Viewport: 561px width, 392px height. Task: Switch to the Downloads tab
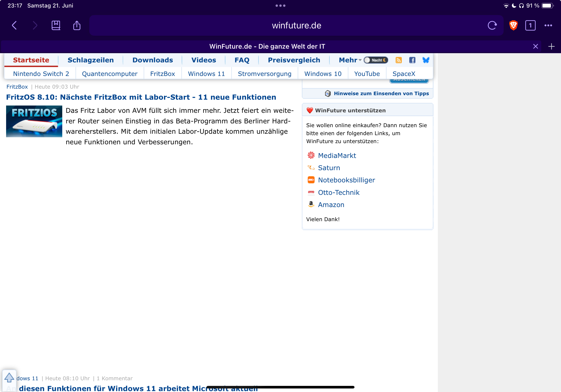[x=152, y=60]
